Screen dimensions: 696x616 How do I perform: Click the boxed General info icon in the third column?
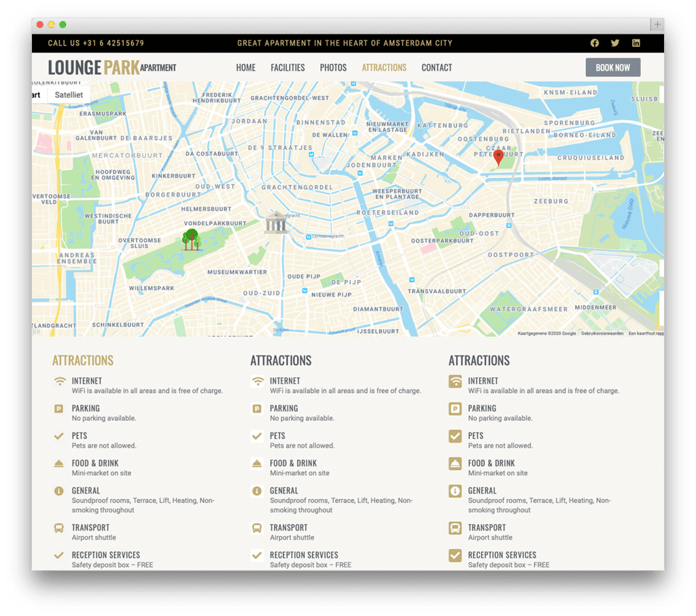(455, 491)
